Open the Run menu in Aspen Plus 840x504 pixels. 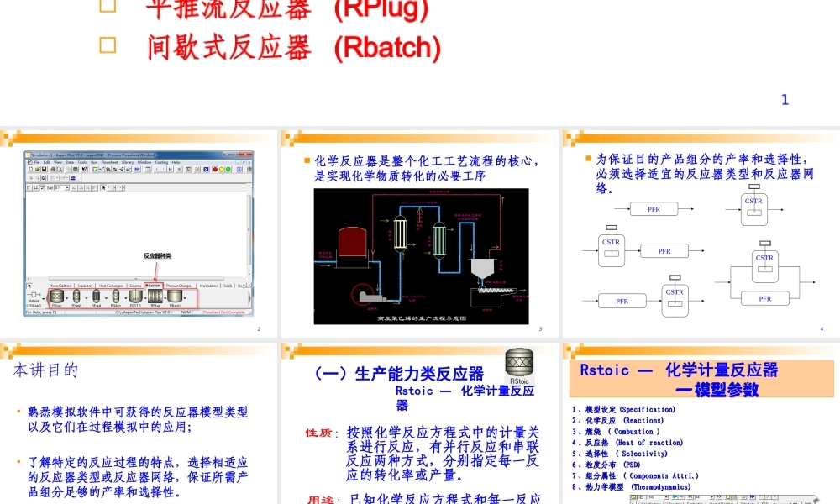(x=94, y=162)
